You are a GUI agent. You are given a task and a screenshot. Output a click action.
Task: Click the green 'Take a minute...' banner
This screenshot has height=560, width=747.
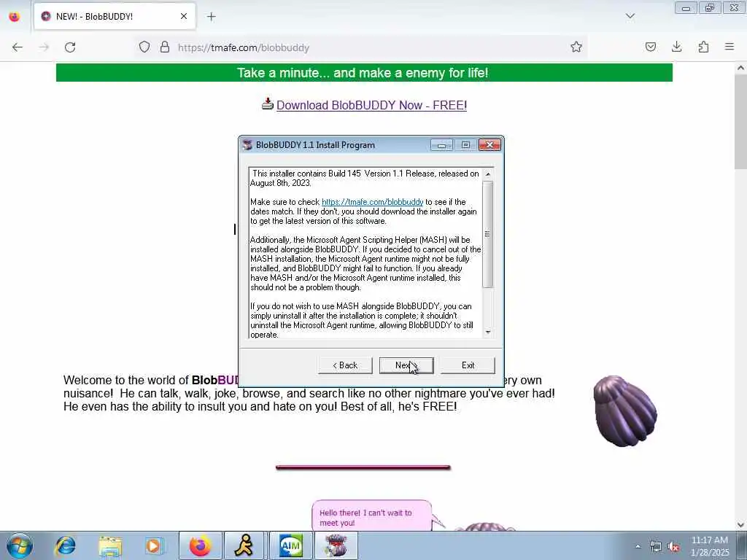pyautogui.click(x=364, y=72)
